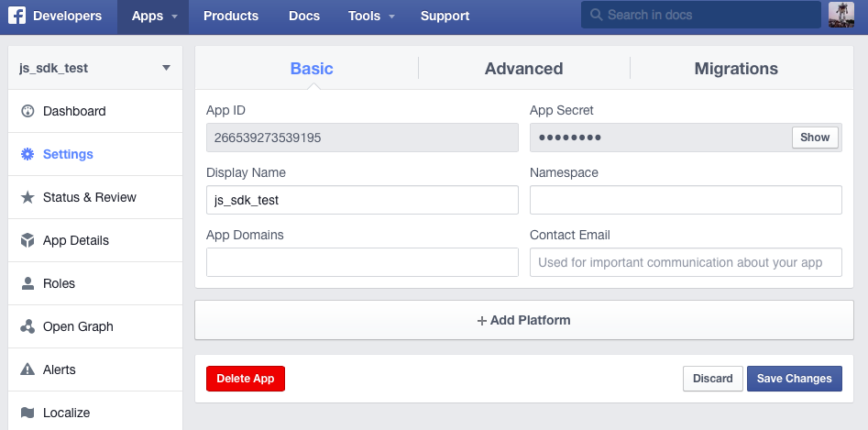Image resolution: width=868 pixels, height=430 pixels.
Task: Open the Apps dropdown menu
Action: point(153,17)
